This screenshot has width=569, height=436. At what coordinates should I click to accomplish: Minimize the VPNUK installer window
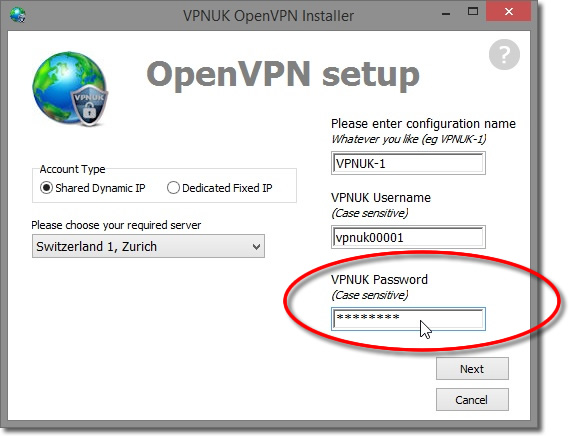click(446, 13)
